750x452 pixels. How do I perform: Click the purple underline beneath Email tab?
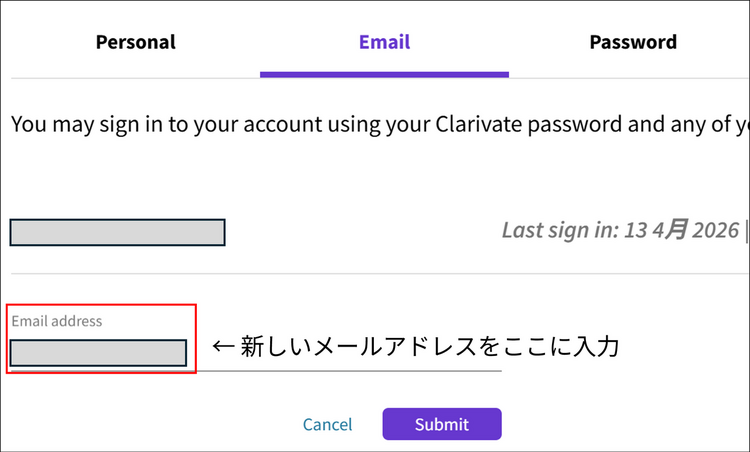pos(384,73)
